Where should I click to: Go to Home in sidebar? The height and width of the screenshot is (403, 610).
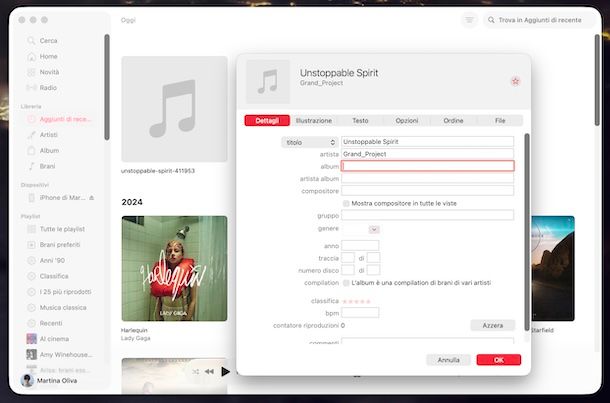click(48, 56)
